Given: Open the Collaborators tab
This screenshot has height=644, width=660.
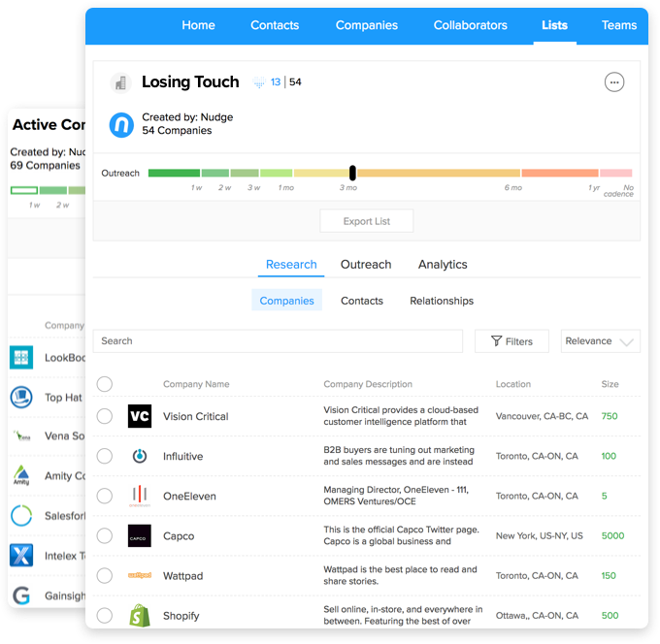Looking at the screenshot, I should click(x=470, y=25).
